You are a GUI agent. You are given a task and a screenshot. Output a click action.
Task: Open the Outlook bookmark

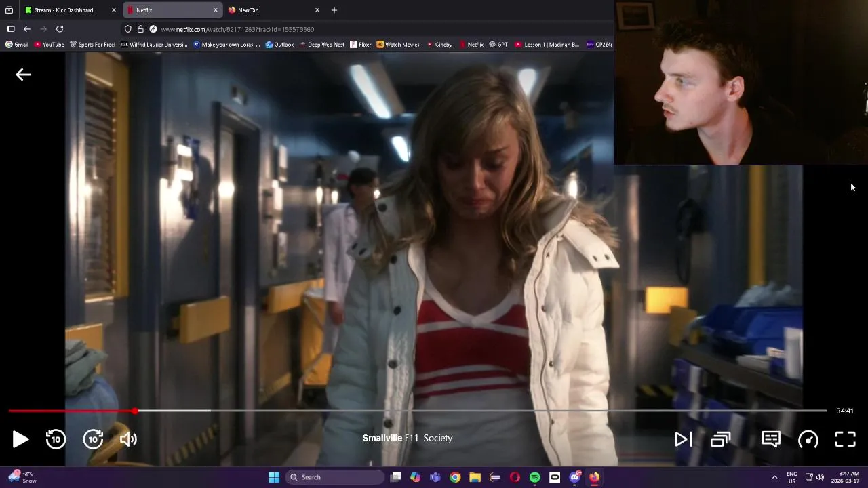click(279, 45)
